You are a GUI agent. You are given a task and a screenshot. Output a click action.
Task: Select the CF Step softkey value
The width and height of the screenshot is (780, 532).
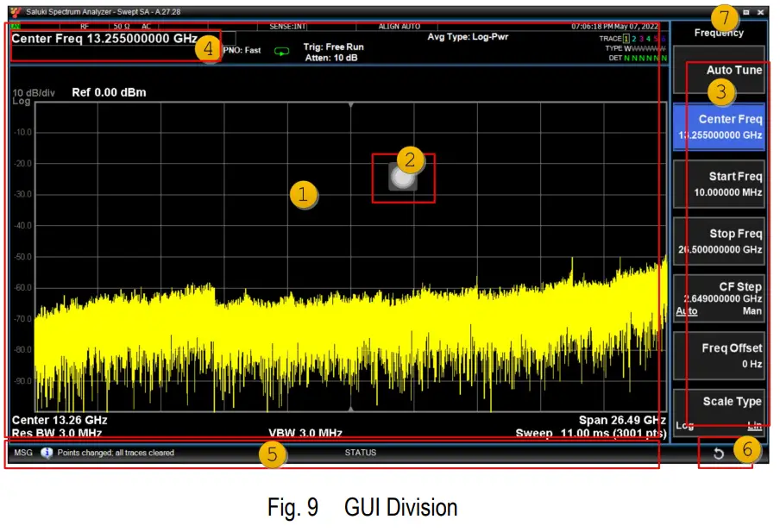[x=722, y=298]
